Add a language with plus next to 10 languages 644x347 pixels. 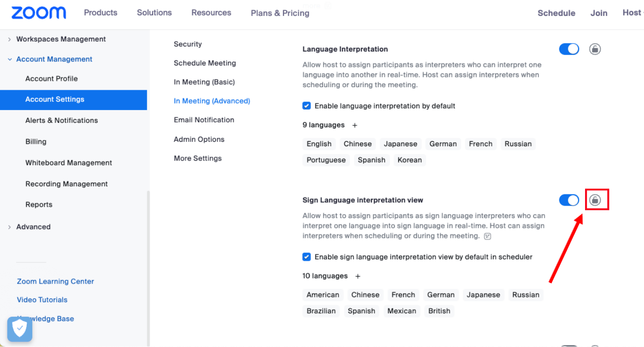coord(358,276)
